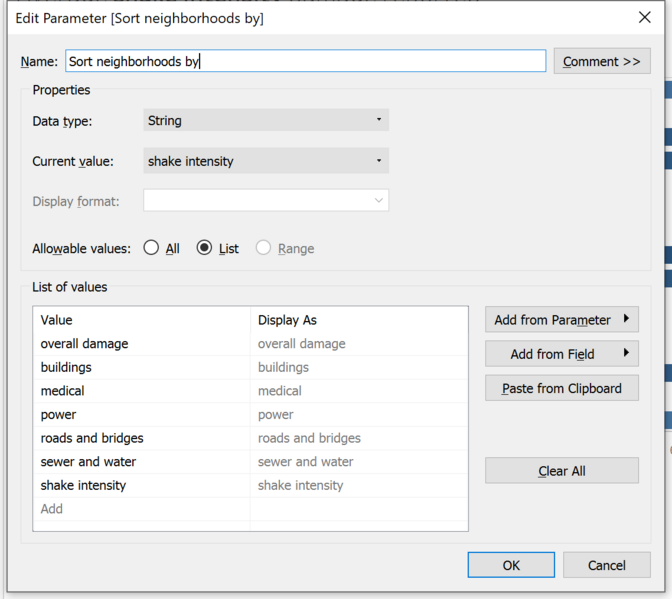Edit Display As for medical
The width and height of the screenshot is (672, 599).
coord(359,391)
